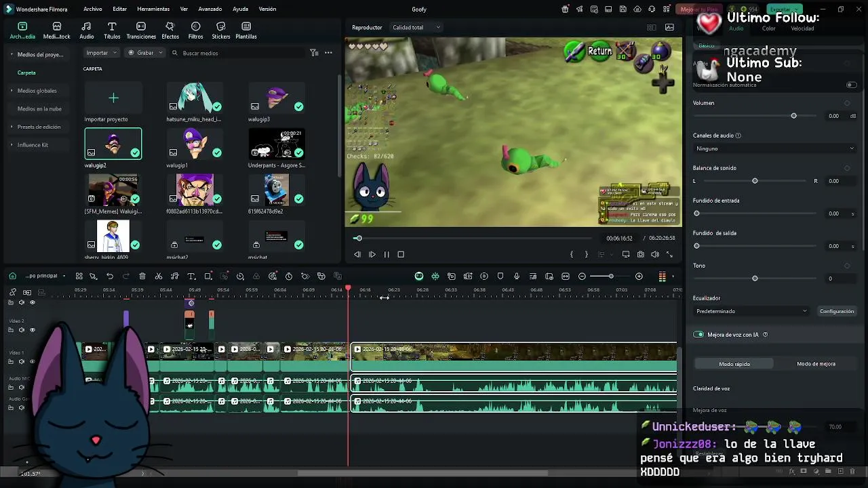Adjust the Volumen slider handle
868x488 pixels.
[x=793, y=116]
